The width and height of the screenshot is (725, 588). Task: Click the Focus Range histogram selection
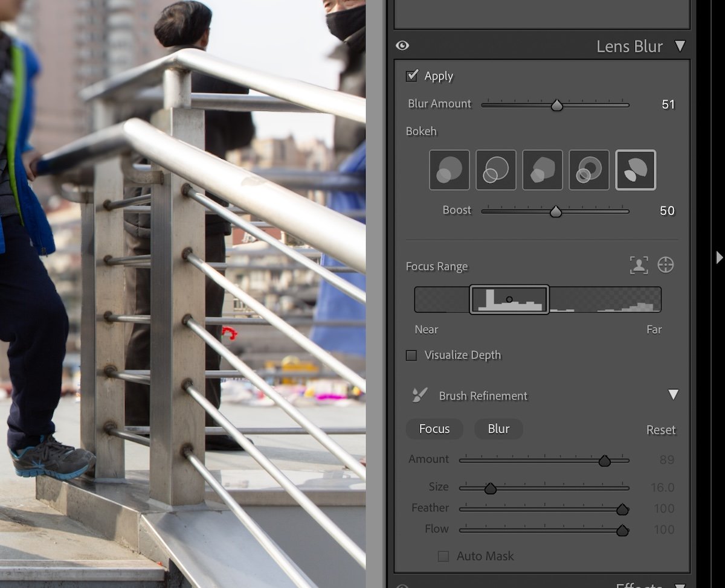[509, 298]
